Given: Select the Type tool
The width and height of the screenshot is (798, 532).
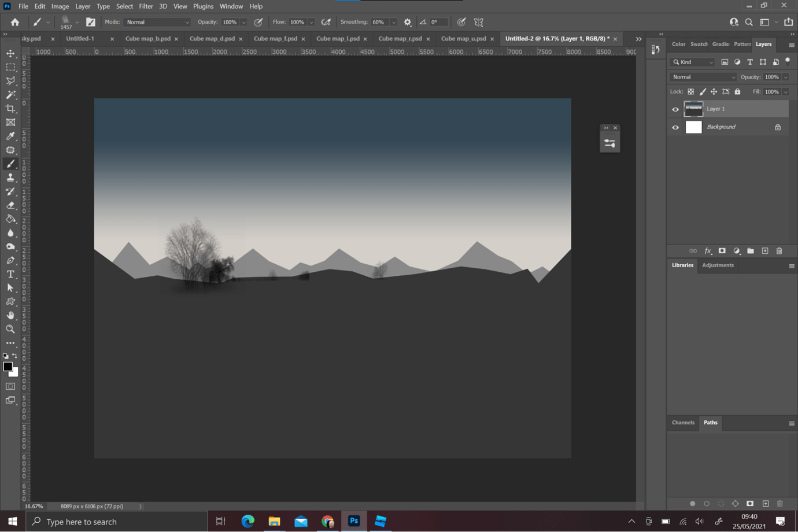Looking at the screenshot, I should [10, 274].
